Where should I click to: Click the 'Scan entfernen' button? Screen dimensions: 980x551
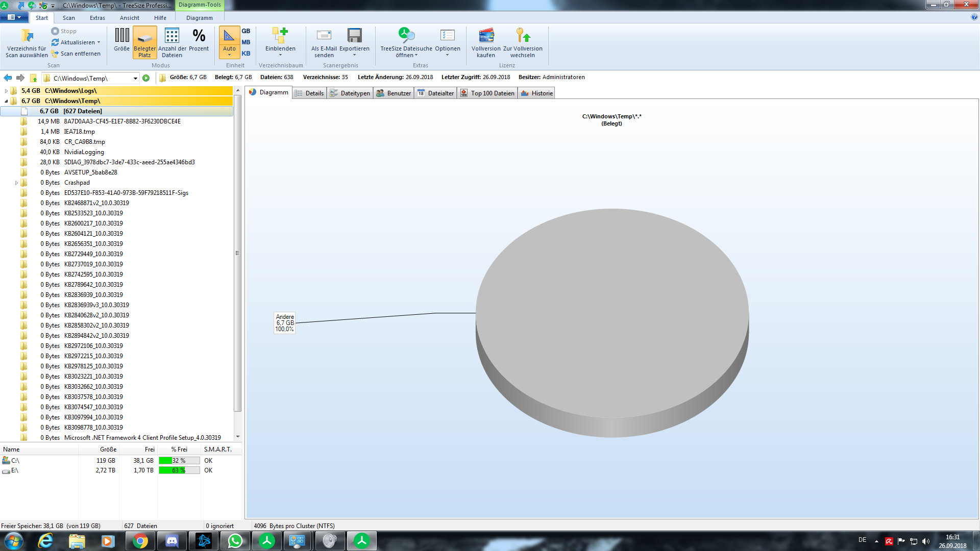[x=76, y=54]
